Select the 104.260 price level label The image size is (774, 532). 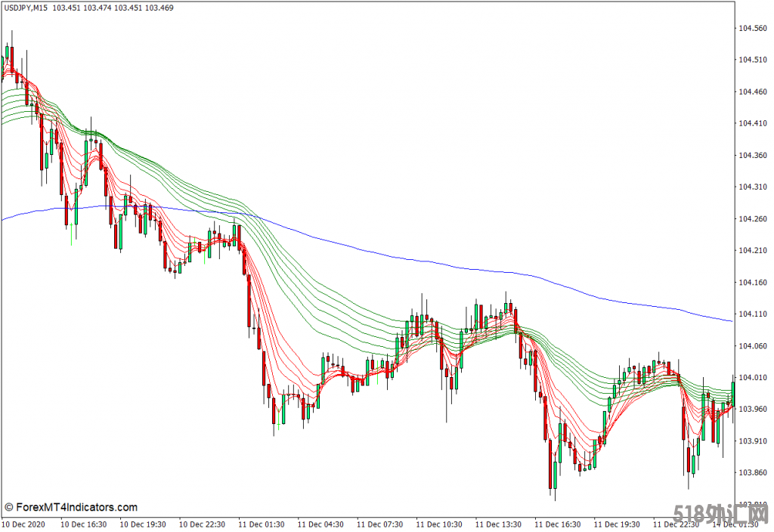[753, 219]
